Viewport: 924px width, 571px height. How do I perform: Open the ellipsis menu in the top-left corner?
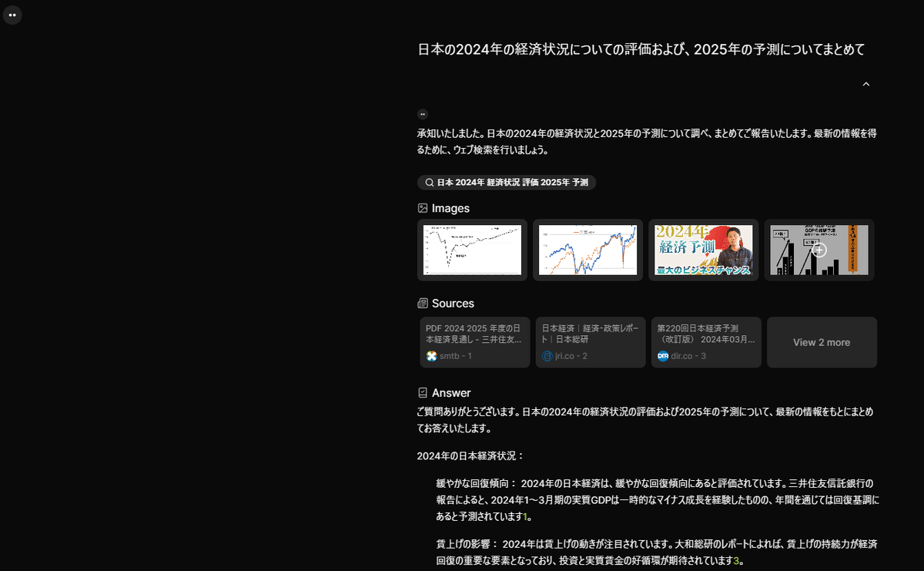pos(12,14)
